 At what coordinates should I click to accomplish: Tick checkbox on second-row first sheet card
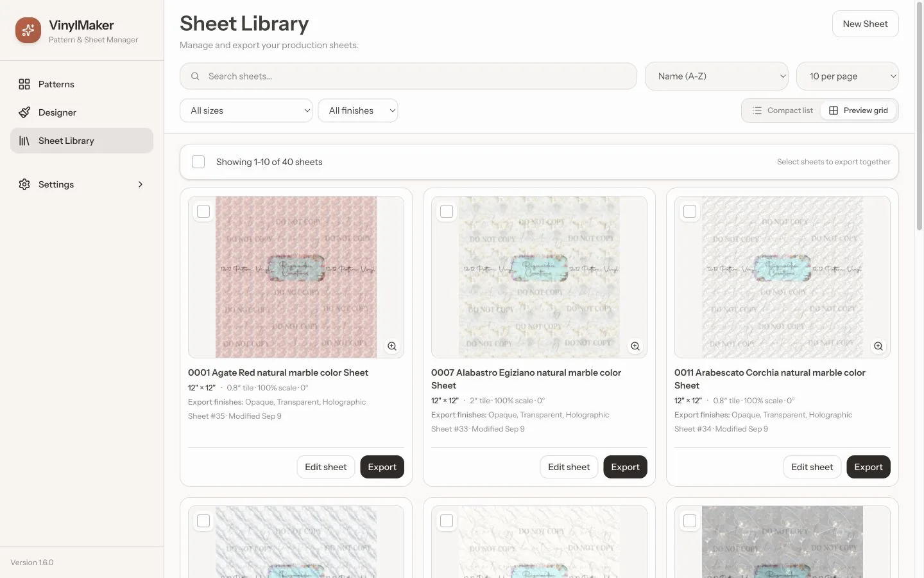pos(203,521)
